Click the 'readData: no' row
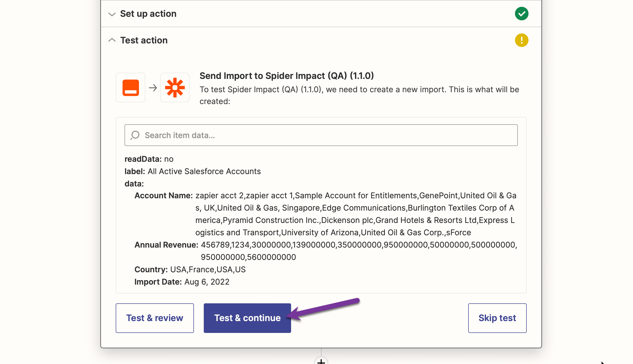The image size is (633, 364). [x=149, y=159]
